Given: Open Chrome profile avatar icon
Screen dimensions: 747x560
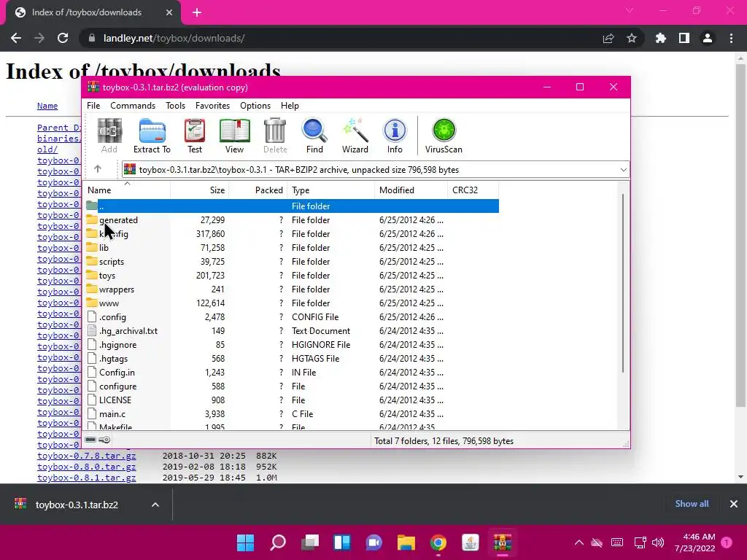Looking at the screenshot, I should 708,38.
